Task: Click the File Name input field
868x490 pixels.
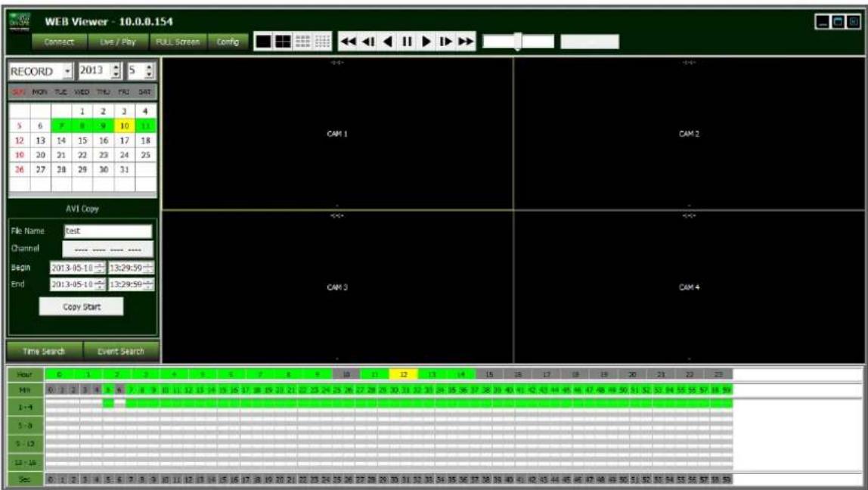Action: click(107, 231)
